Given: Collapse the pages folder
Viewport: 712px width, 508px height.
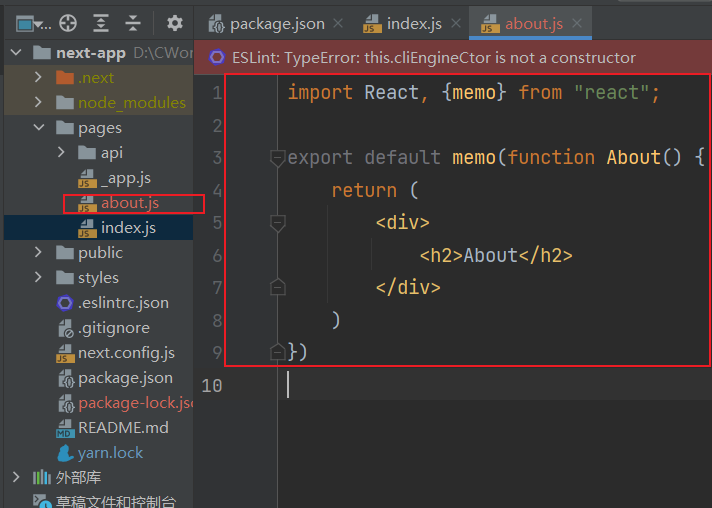Looking at the screenshot, I should click(x=39, y=128).
